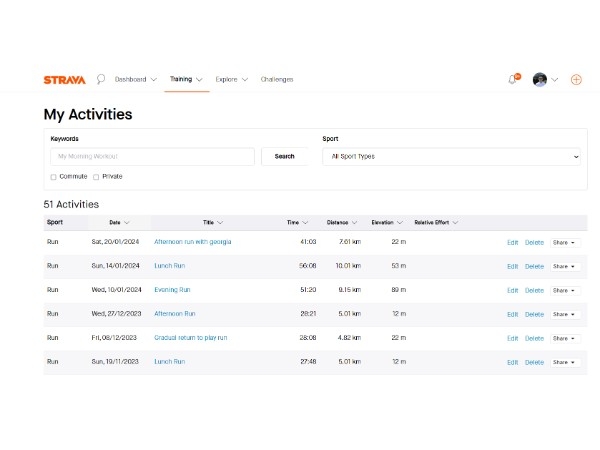The width and height of the screenshot is (600, 450).
Task: Open Afternoon run with georgia activity
Action: pos(192,242)
